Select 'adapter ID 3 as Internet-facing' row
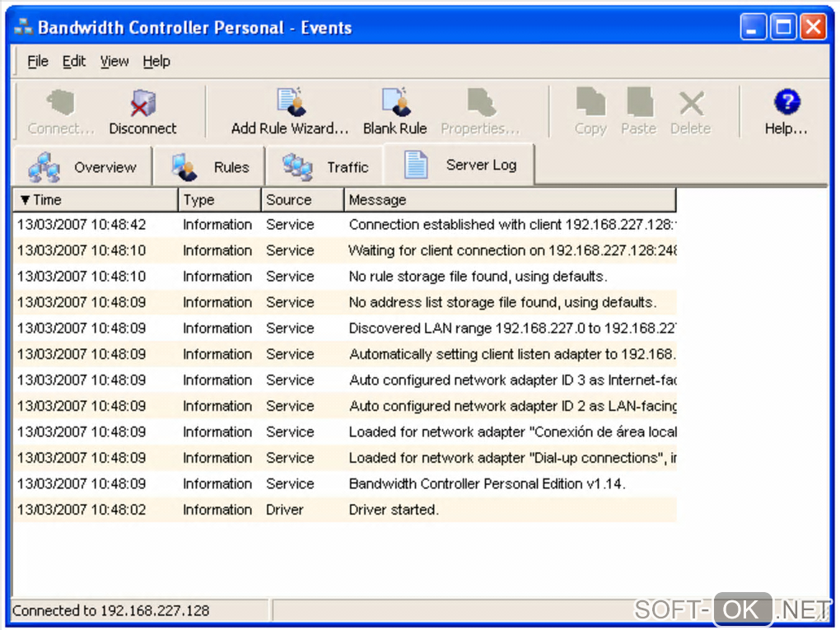Viewport: 840px width, 630px height. coord(345,380)
